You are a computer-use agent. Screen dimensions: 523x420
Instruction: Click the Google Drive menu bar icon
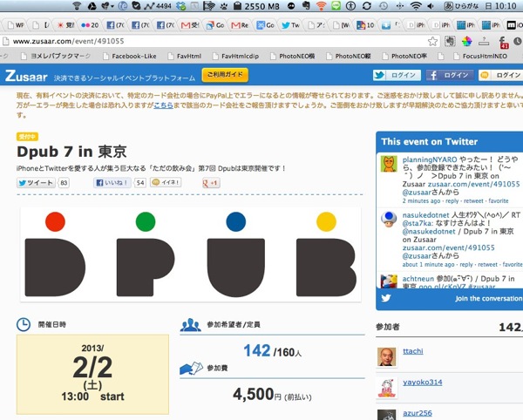[92, 6]
